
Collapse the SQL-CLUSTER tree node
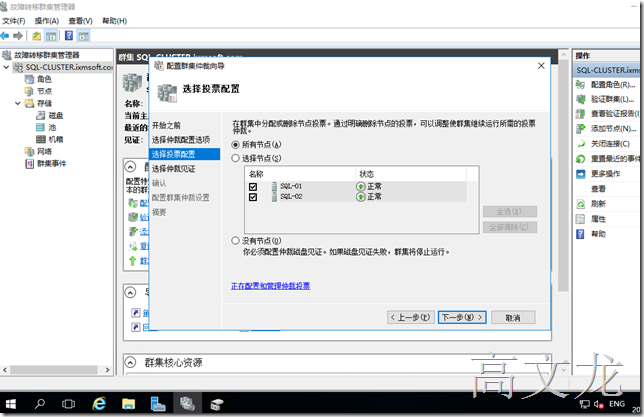[x=6, y=67]
